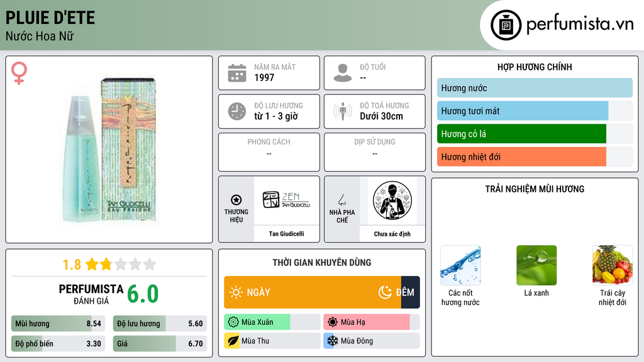Click the fifth grey rating star

(150, 264)
